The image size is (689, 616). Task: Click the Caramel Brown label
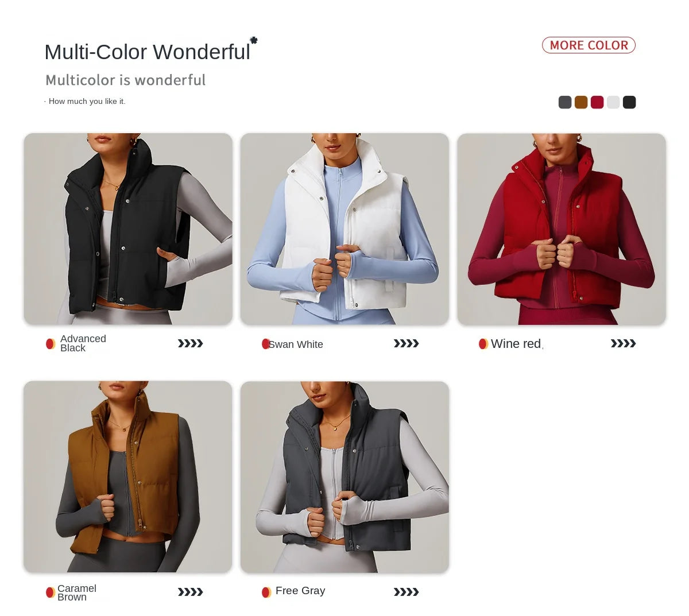click(x=77, y=592)
